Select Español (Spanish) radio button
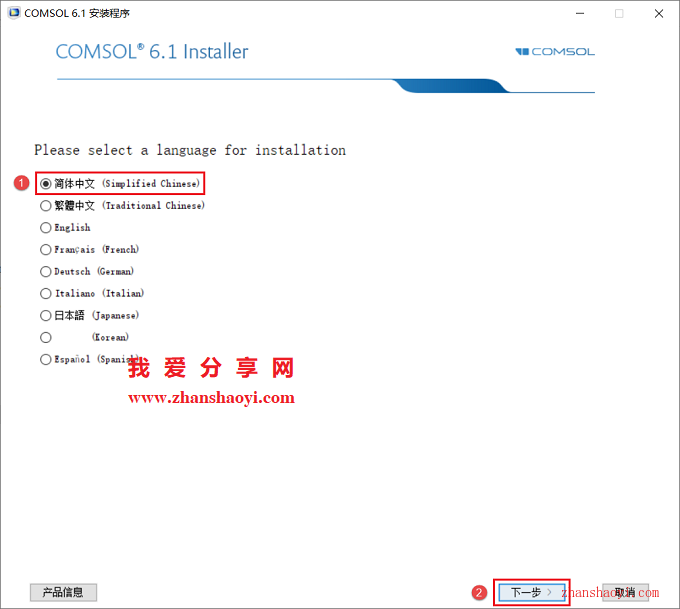Viewport: 680px width, 609px height. (x=46, y=360)
